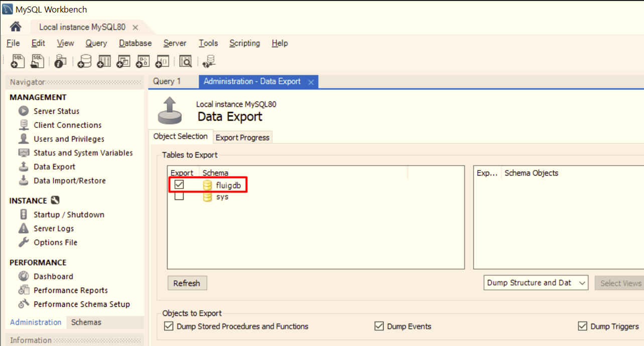Image resolution: width=644 pixels, height=346 pixels.
Task: Create a new schema toolbar icon
Action: click(x=84, y=61)
